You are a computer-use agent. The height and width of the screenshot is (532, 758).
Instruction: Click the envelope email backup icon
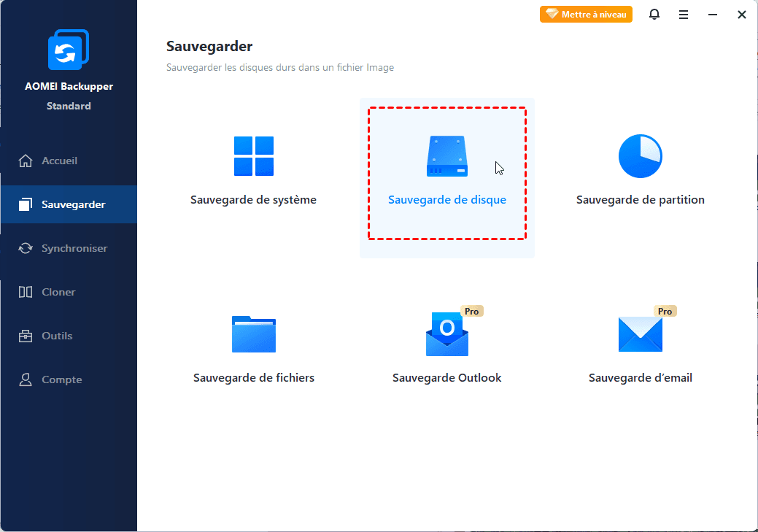640,334
